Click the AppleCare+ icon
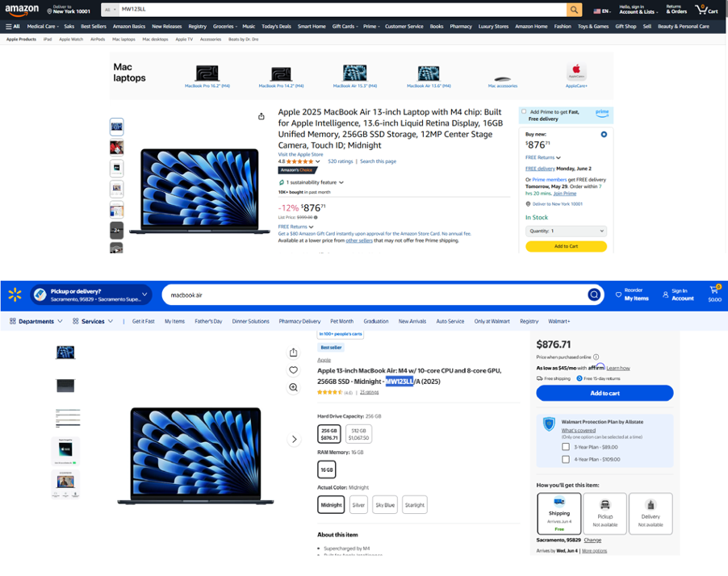 [576, 72]
